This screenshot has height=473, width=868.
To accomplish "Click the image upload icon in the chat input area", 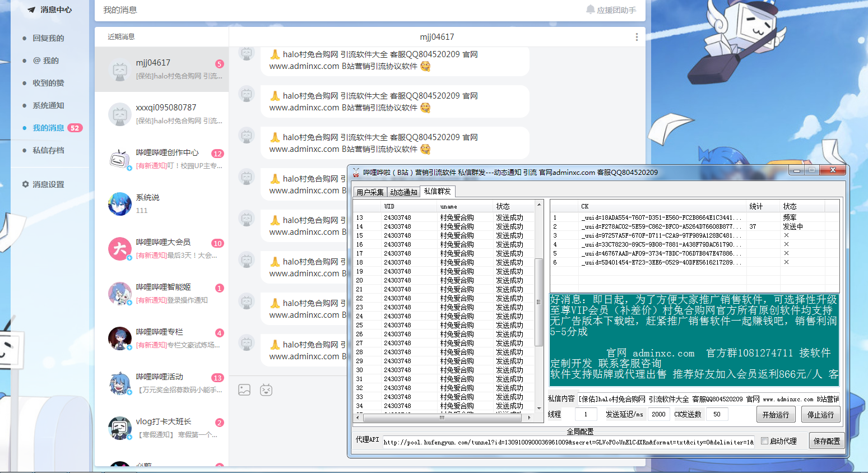I will [x=244, y=390].
